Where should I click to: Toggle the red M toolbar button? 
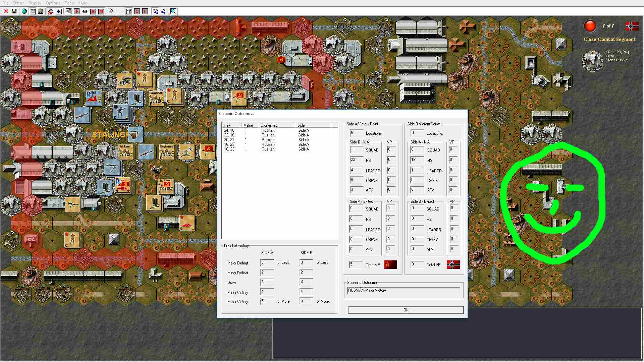101,11
